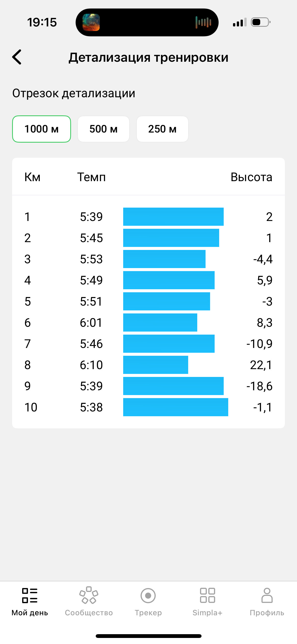Tap the back arrow icon
The image size is (297, 644).
coord(17,57)
